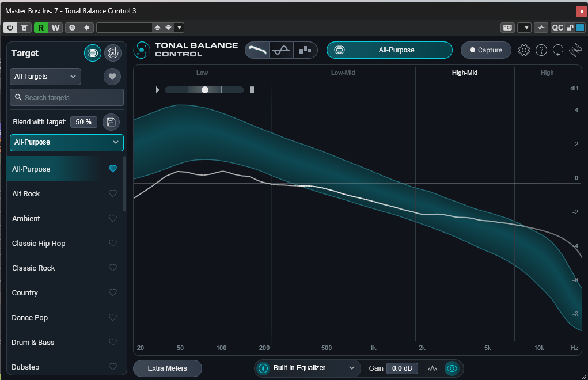This screenshot has width=588, height=380.
Task: Open the preset management dropdown arrow
Action: [179, 28]
